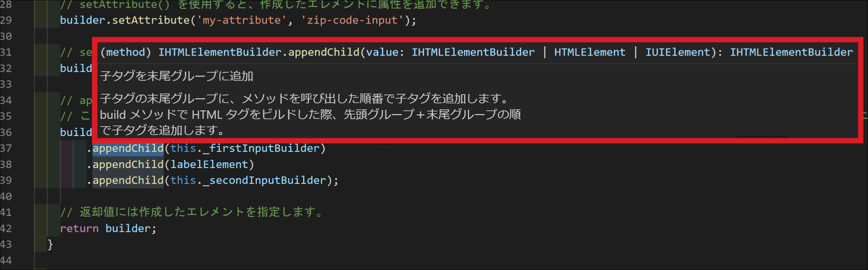The width and height of the screenshot is (868, 270).
Task: Click the return keyword on line 42
Action: pos(79,228)
